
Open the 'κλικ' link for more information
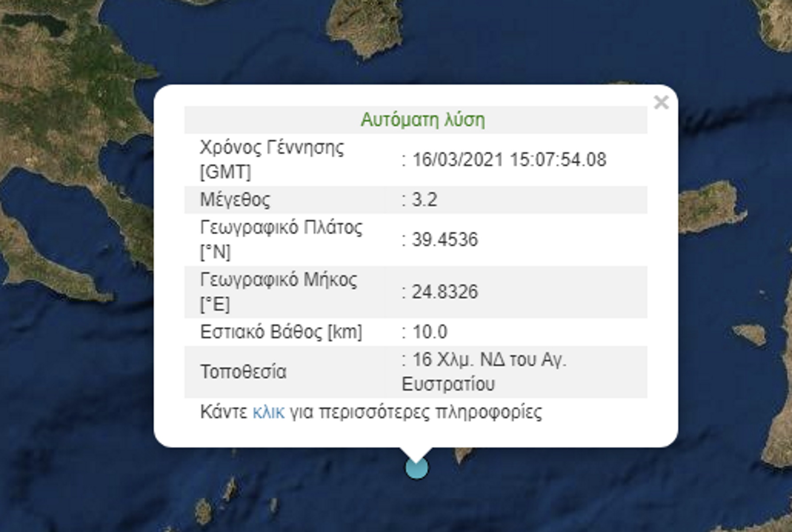(268, 412)
